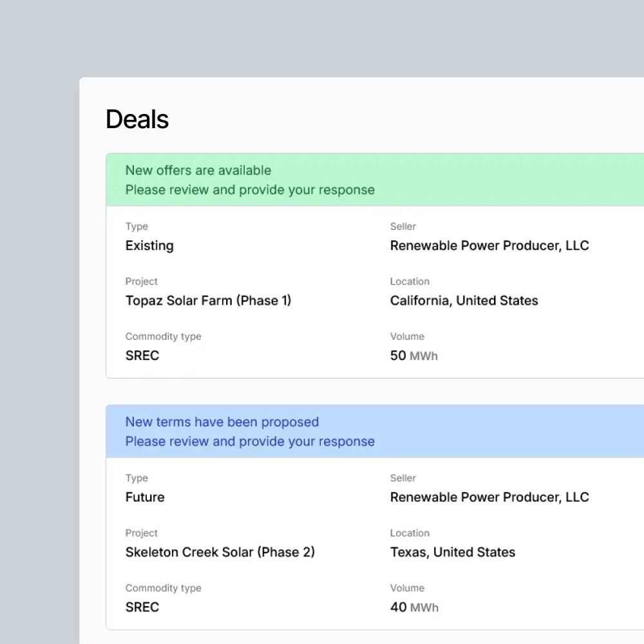Viewport: 644px width, 644px height.
Task: Click SREC commodity in the Skeleton Creek deal card
Action: click(142, 607)
